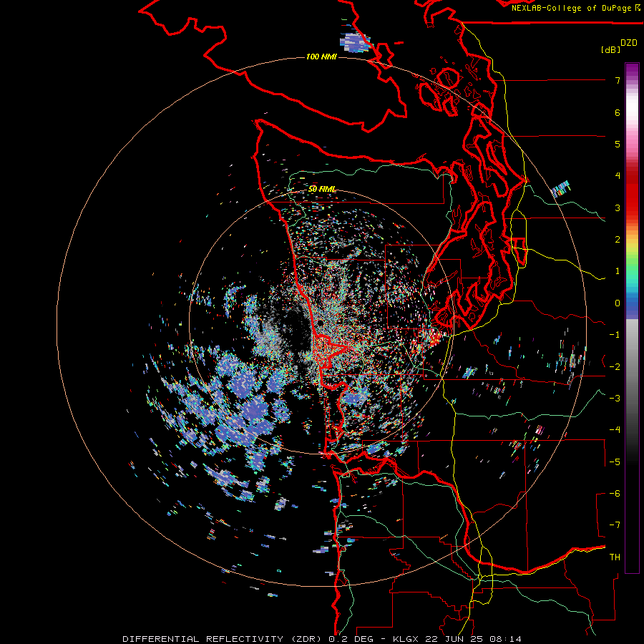Select the 100 NMI range ring label
This screenshot has height=644, width=644.
pos(321,57)
